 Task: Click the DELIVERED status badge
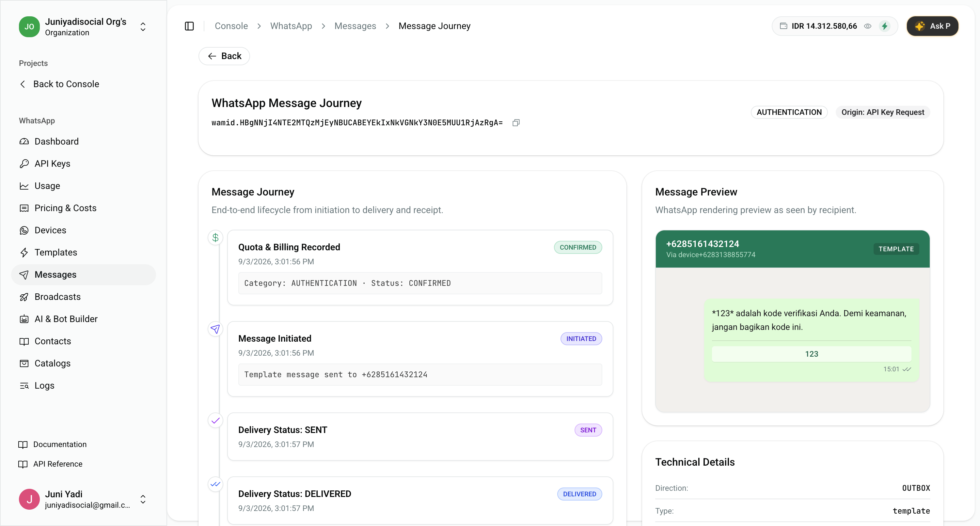[579, 494]
